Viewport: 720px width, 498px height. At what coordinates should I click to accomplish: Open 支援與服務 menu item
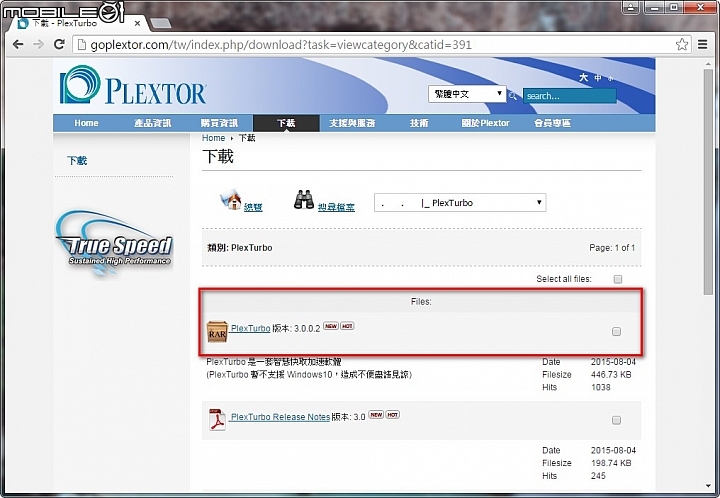[x=352, y=123]
